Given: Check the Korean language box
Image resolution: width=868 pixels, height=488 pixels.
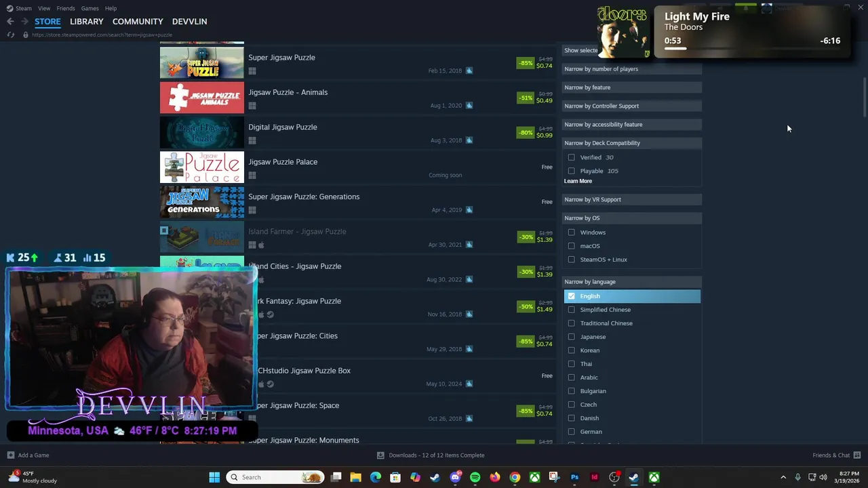Looking at the screenshot, I should coord(571,350).
